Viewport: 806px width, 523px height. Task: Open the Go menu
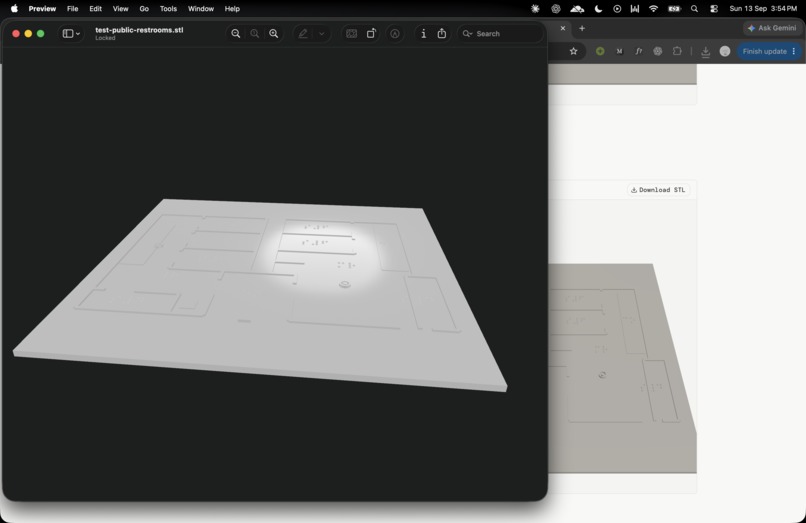(144, 9)
